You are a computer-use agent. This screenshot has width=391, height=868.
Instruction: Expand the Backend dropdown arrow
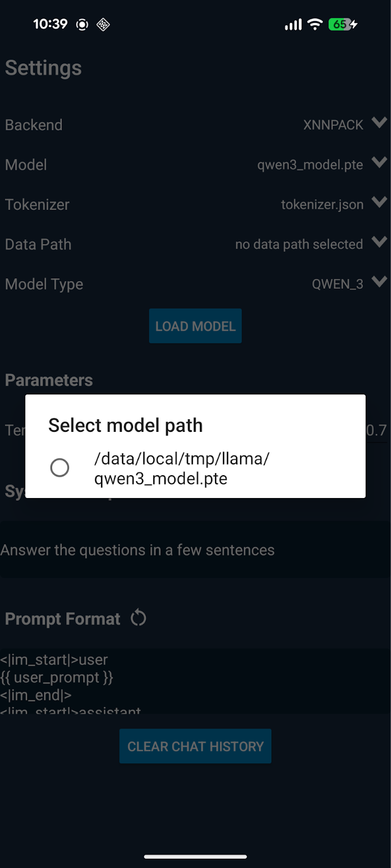click(x=380, y=123)
